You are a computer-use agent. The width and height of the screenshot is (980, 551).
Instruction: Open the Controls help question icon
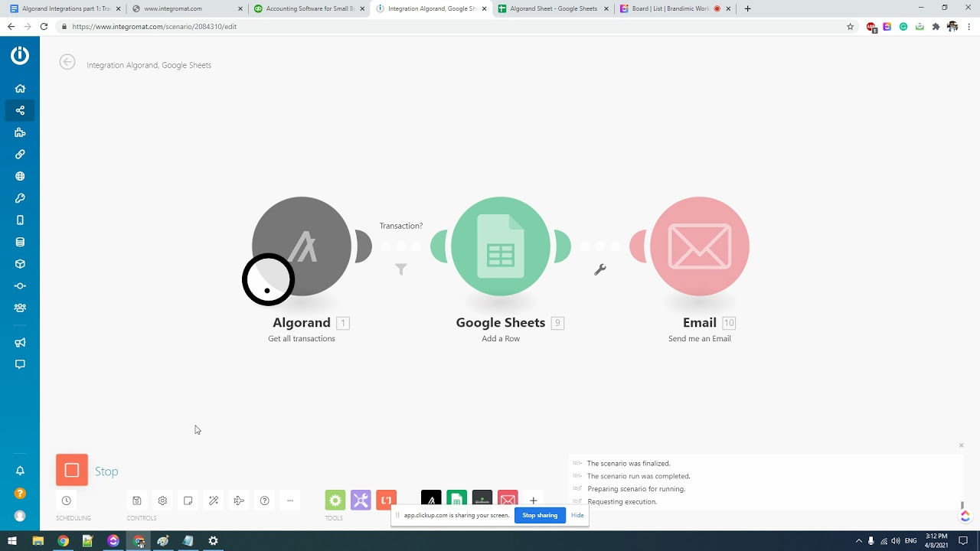265,500
